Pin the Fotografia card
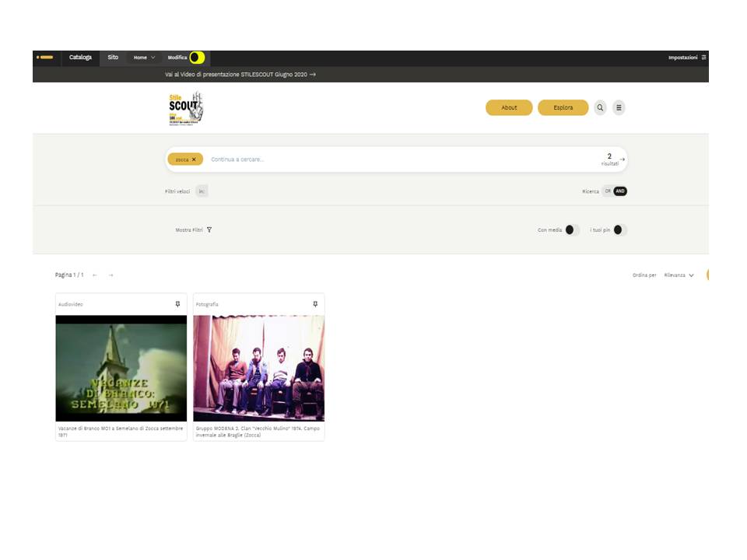Viewport: 747px width, 560px height. [x=315, y=304]
